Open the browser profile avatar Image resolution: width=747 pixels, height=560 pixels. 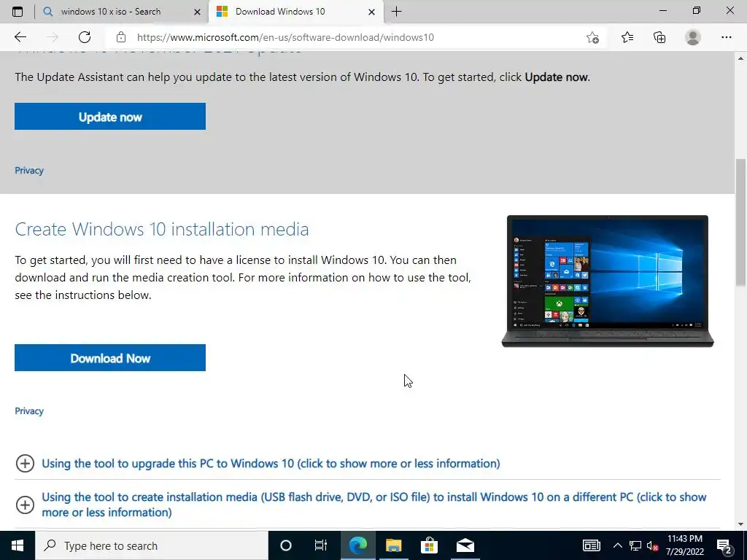coord(693,37)
